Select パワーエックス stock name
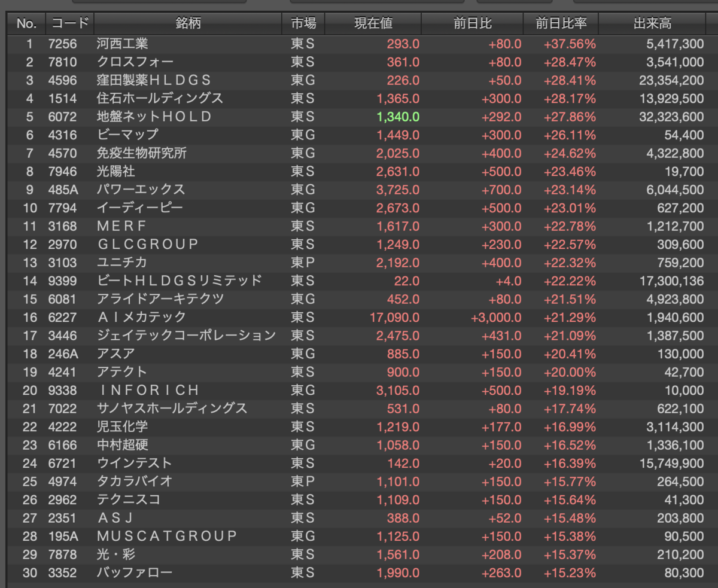This screenshot has width=718, height=588. (141, 190)
